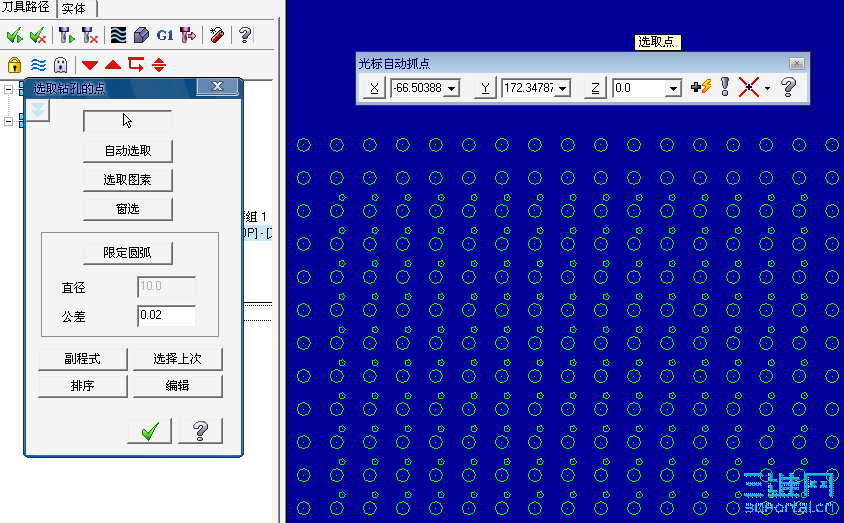Open the Z coordinate dropdown arrow
844x523 pixels.
click(673, 88)
